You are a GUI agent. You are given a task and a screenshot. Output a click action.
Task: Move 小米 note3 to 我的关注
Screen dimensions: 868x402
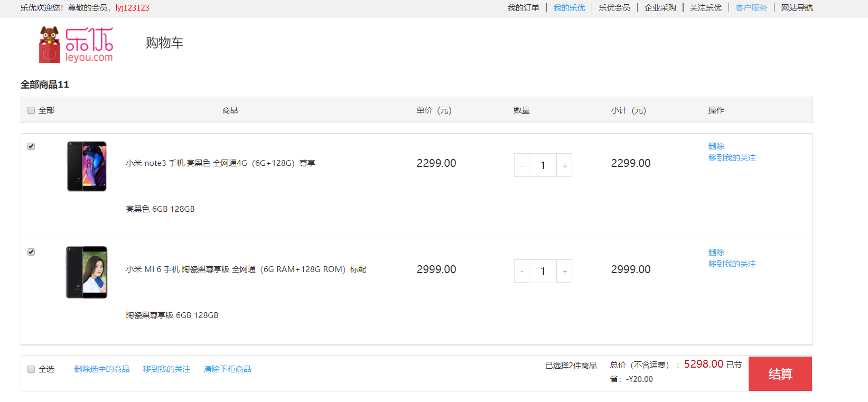click(732, 158)
